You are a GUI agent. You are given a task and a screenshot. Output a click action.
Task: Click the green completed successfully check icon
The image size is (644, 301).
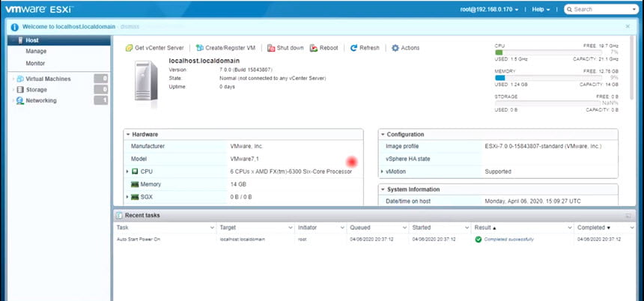[478, 239]
